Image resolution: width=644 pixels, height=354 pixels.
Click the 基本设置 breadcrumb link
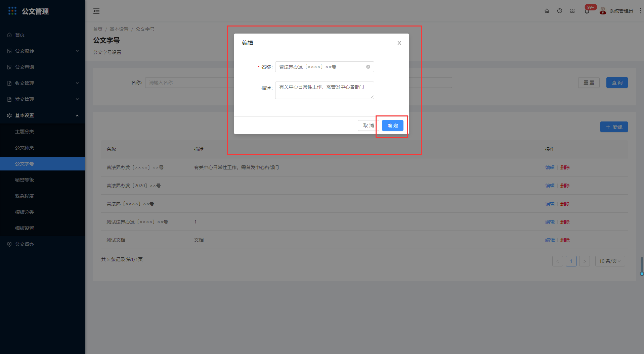pyautogui.click(x=119, y=29)
